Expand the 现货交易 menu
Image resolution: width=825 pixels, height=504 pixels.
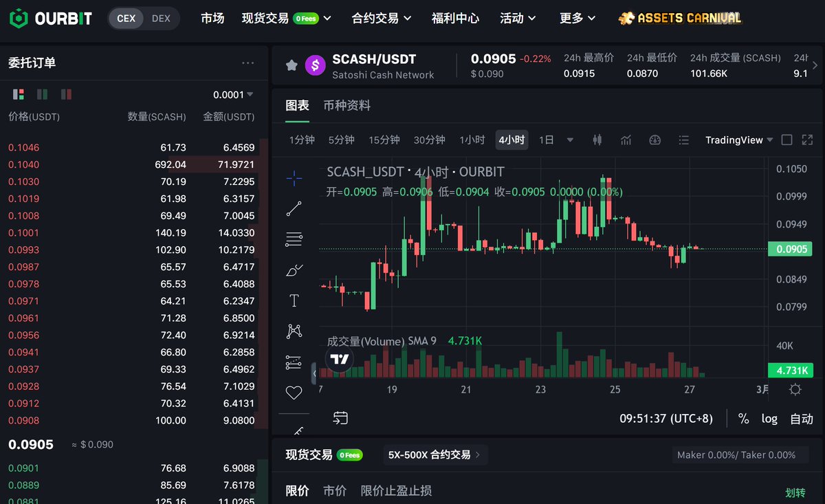(x=286, y=19)
